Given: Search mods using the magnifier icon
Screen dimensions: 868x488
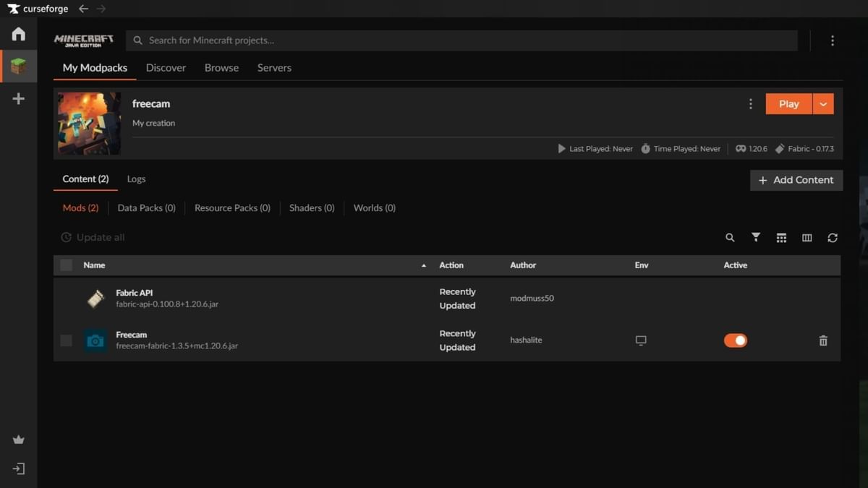Looking at the screenshot, I should [x=730, y=238].
